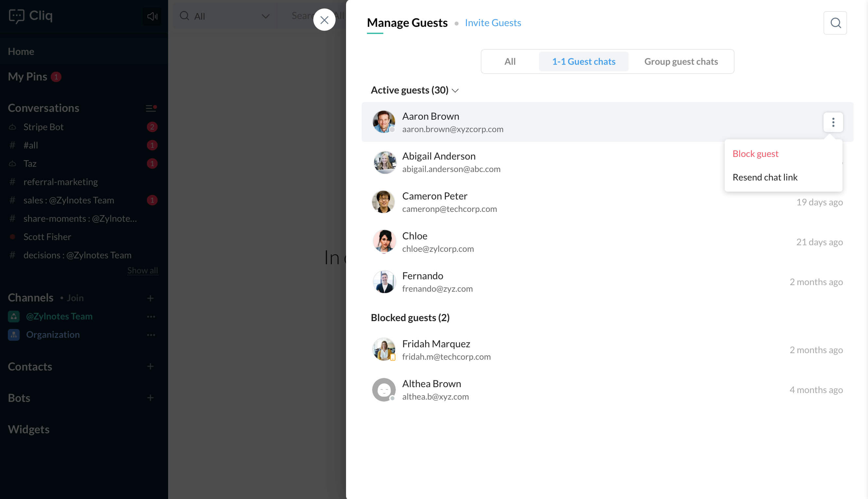This screenshot has height=499, width=868.
Task: Expand the Contacts section
Action: (x=30, y=367)
